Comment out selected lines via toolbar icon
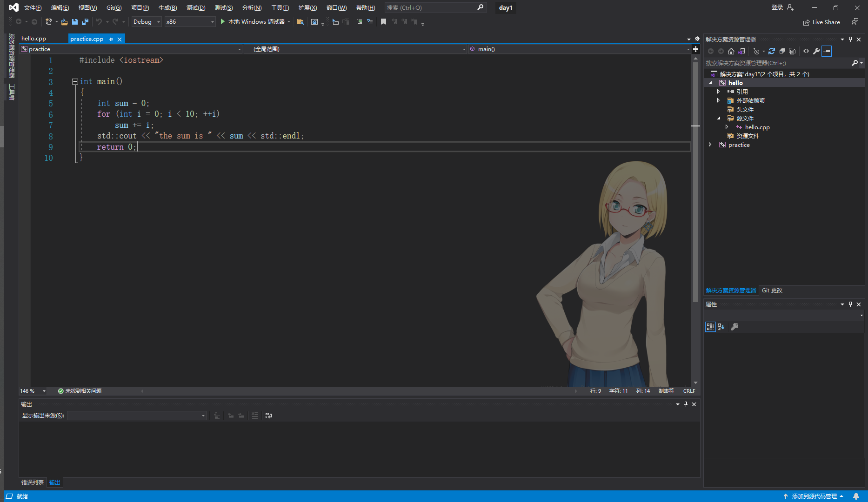Viewport: 868px width, 502px height. (x=360, y=22)
